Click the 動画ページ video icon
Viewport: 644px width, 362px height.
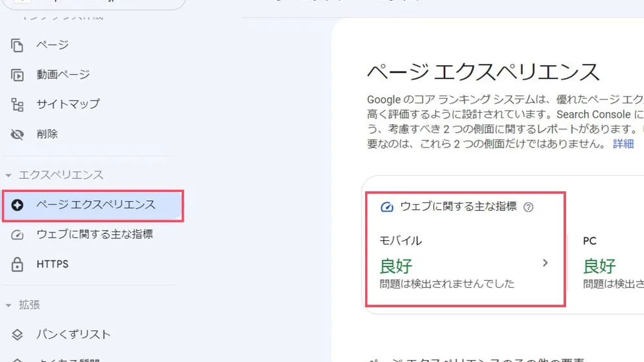coord(17,75)
